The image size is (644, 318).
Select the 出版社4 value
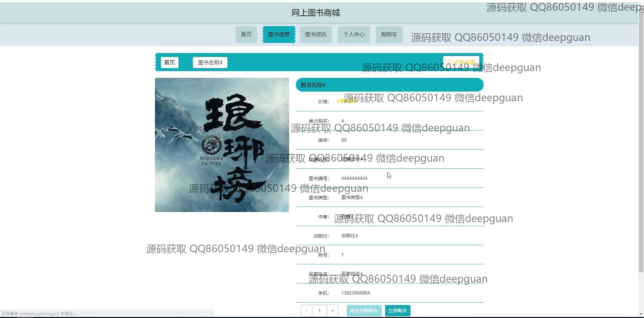point(350,236)
